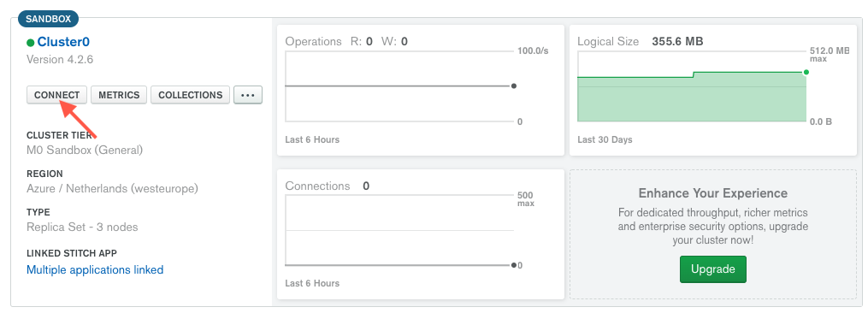Click the Replica Set - 3 nodes text

pyautogui.click(x=82, y=227)
